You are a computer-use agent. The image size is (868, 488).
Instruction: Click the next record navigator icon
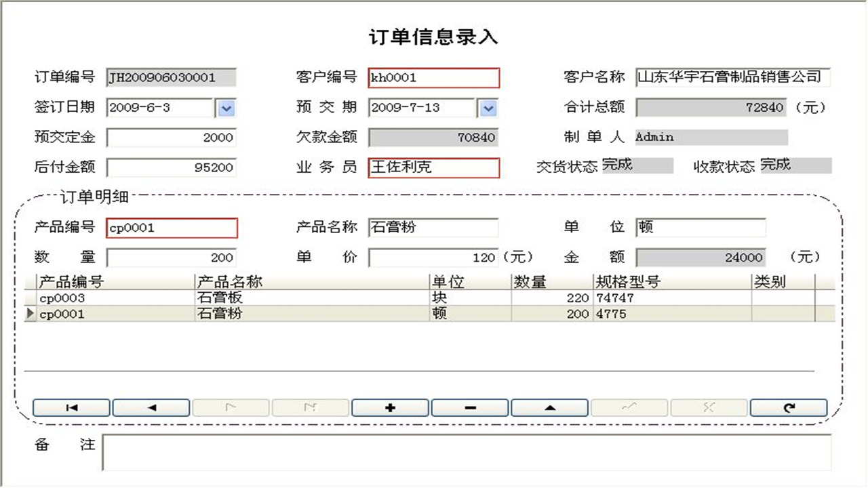(231, 407)
